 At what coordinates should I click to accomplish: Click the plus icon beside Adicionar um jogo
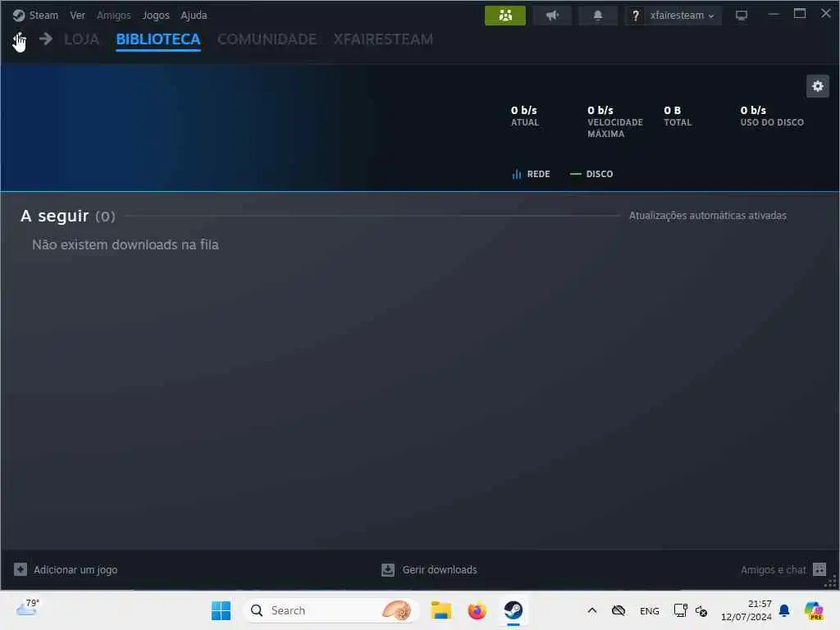tap(21, 569)
